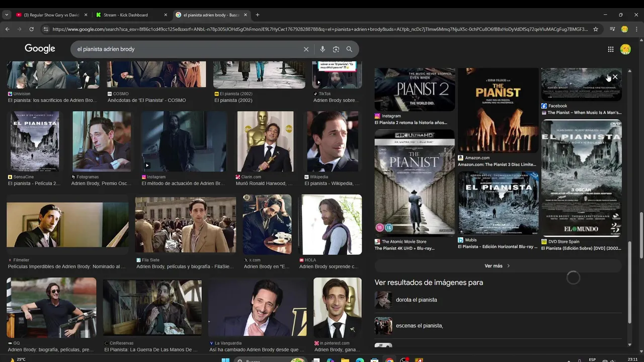Click the address bar URL
Image resolution: width=644 pixels, height=362 pixels.
pyautogui.click(x=320, y=29)
